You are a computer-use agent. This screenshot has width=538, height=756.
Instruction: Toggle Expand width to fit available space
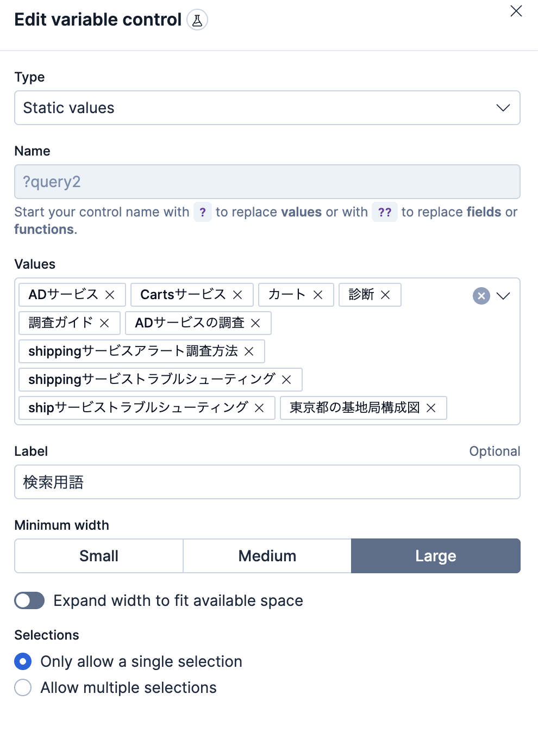tap(29, 600)
